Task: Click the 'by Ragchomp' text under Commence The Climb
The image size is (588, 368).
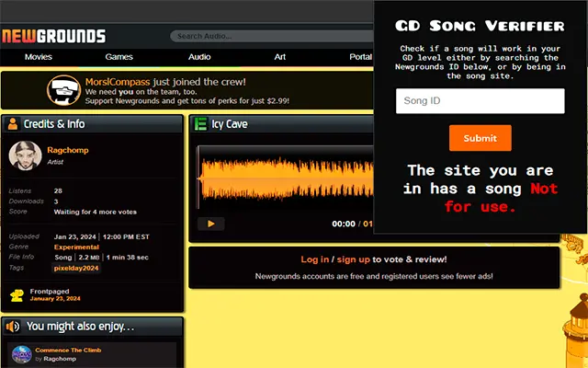Action: pos(55,359)
